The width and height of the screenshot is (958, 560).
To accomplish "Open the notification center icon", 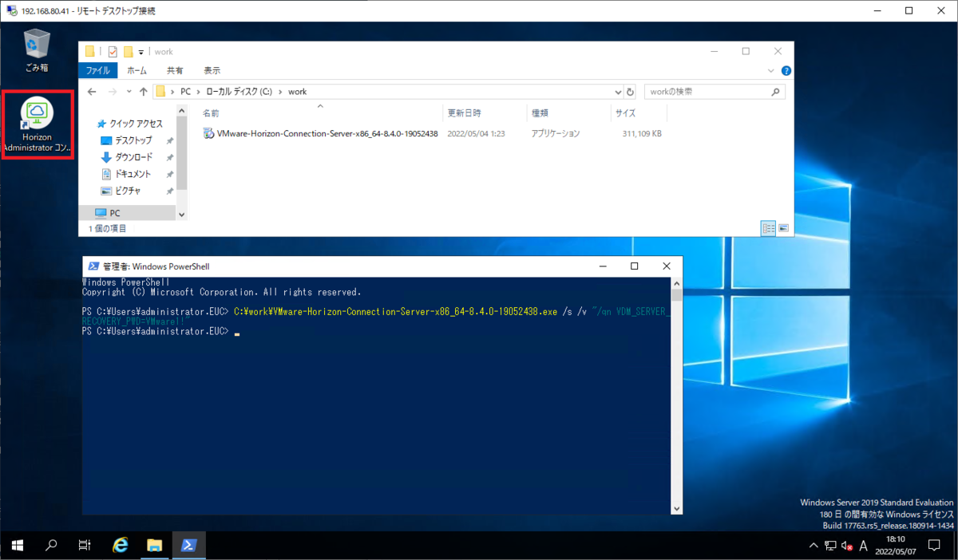I will (936, 546).
